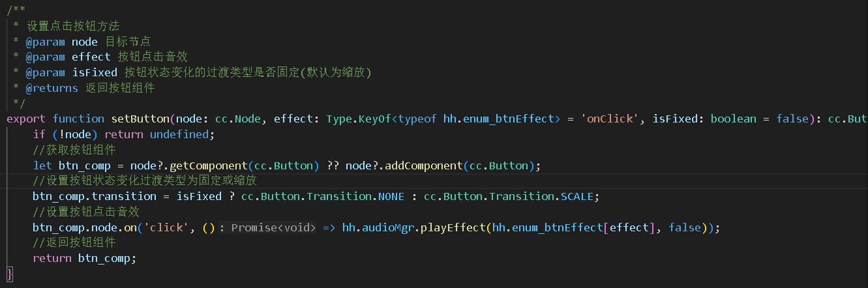
Task: Click the @returns tag in the doc comment
Action: 52,88
